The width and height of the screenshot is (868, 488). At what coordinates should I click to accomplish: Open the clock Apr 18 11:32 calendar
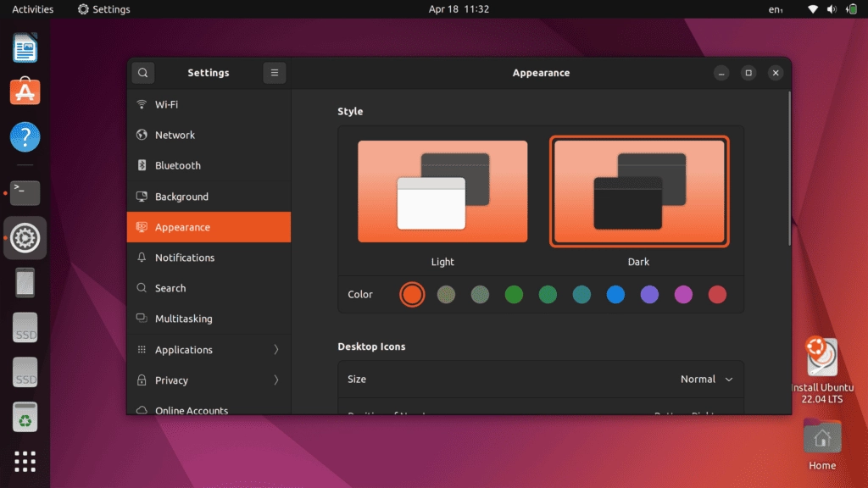point(459,8)
